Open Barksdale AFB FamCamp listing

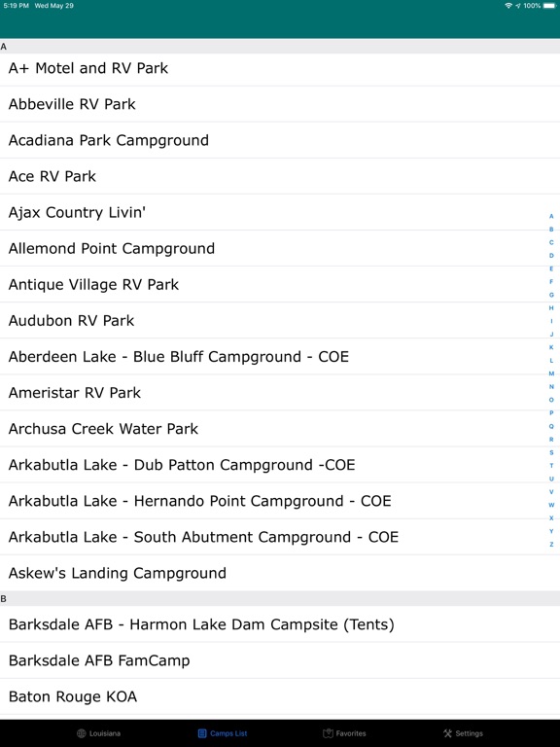[x=280, y=660]
